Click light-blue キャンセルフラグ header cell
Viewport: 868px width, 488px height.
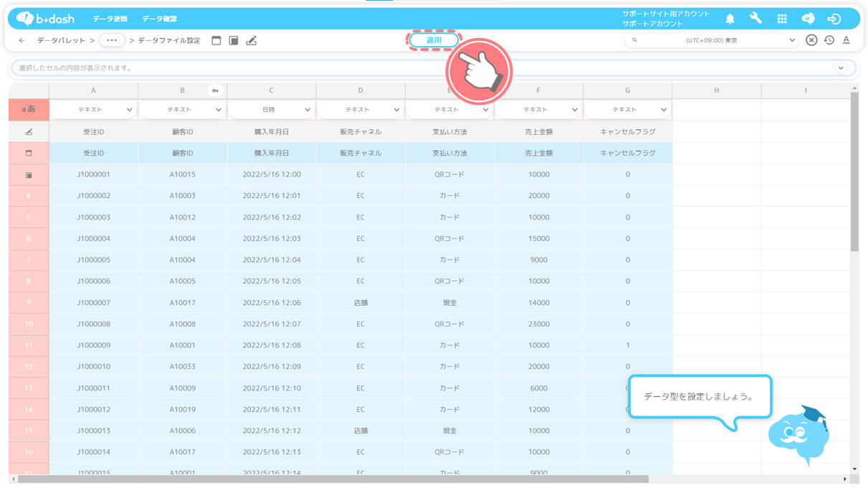(x=627, y=153)
